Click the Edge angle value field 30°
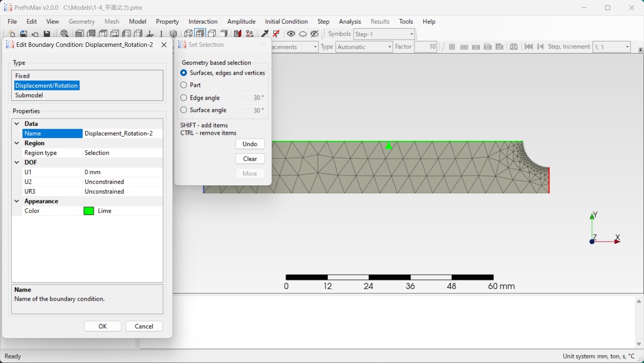The width and height of the screenshot is (644, 363). [251, 98]
